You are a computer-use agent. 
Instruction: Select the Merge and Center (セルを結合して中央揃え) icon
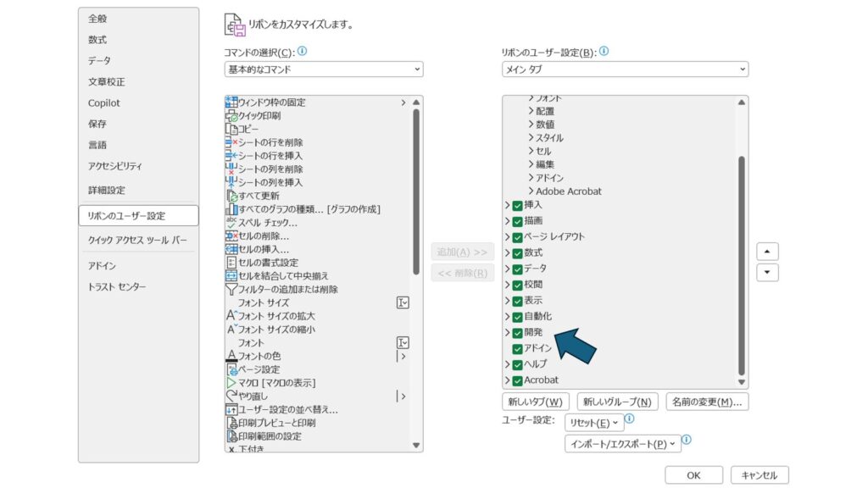(231, 275)
